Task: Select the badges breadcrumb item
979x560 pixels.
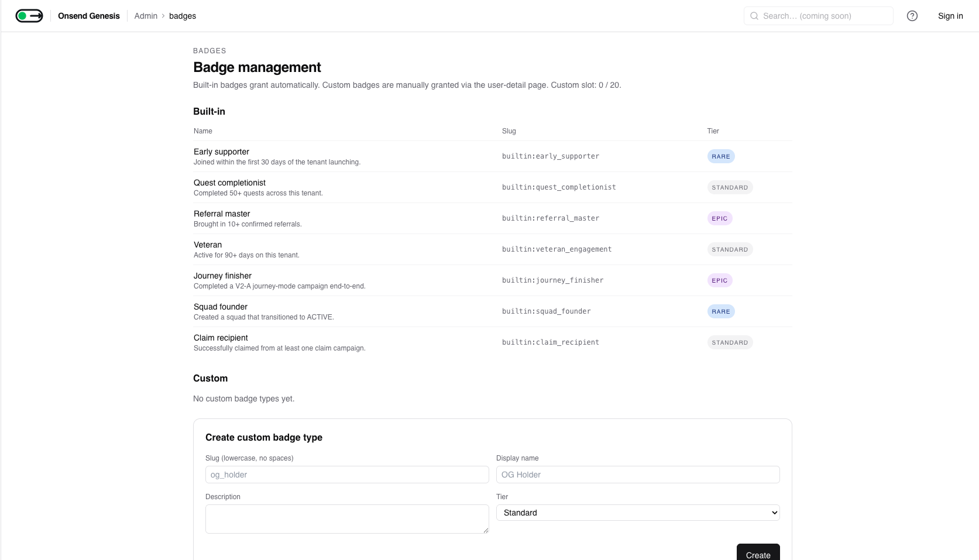Action: click(183, 16)
